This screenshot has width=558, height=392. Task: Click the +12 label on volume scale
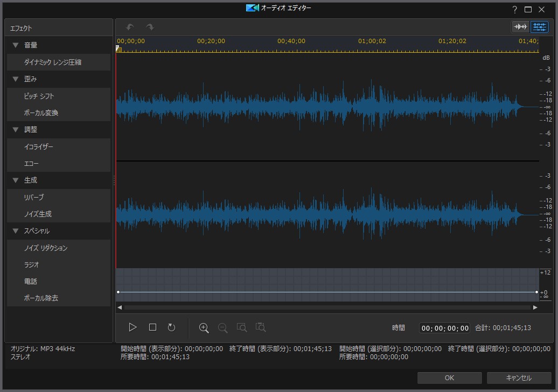pyautogui.click(x=545, y=273)
